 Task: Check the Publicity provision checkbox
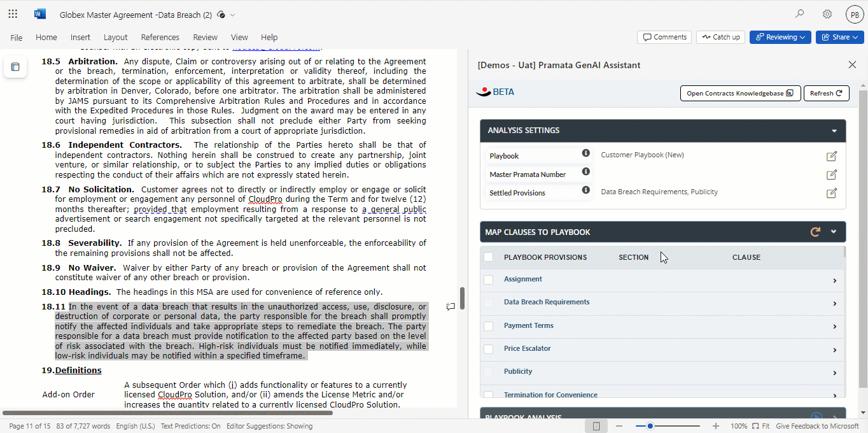coord(488,372)
